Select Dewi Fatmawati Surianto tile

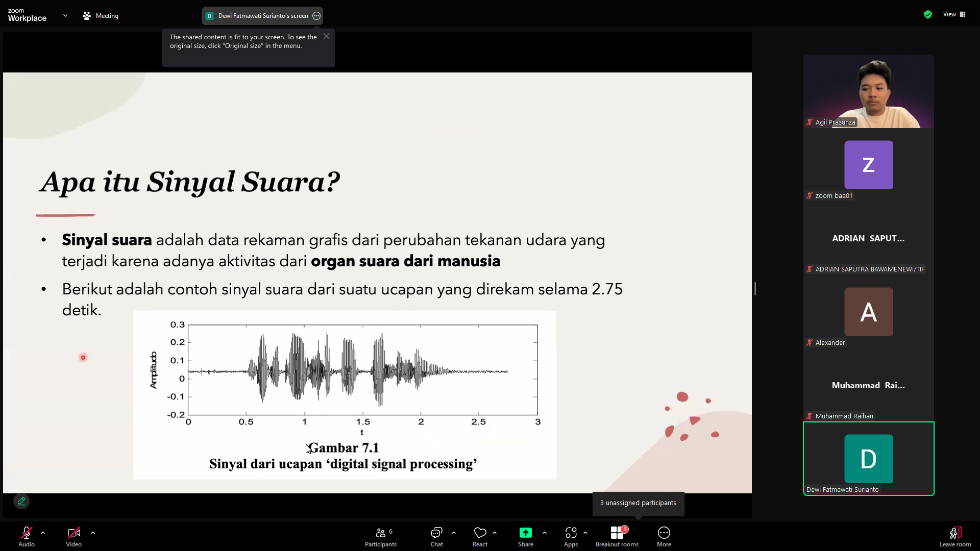[x=869, y=459]
